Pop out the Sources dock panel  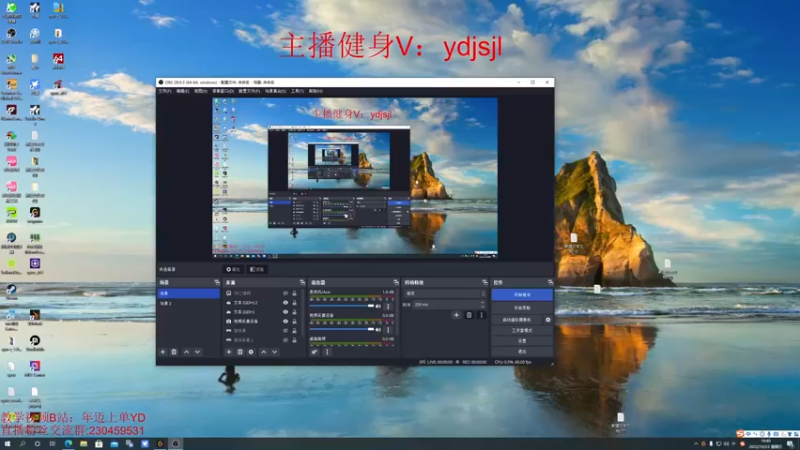pyautogui.click(x=302, y=282)
